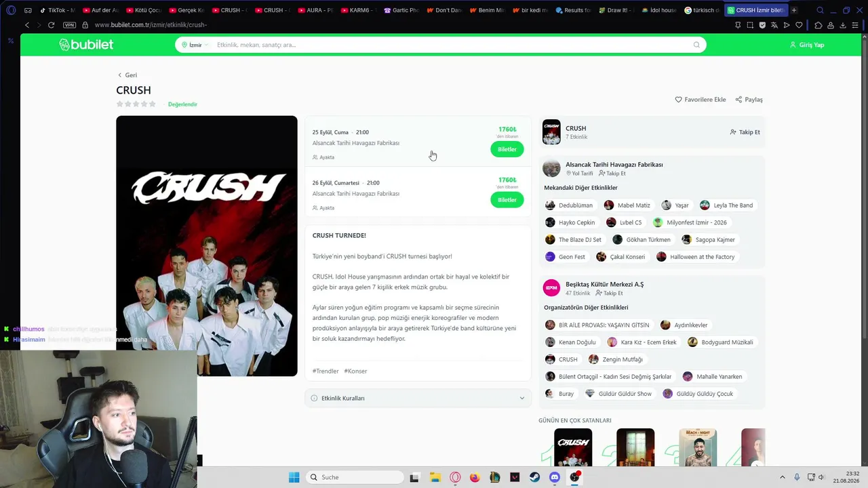This screenshot has width=868, height=488.
Task: Switch to the Gartic Phone browser tab
Action: tap(401, 10)
